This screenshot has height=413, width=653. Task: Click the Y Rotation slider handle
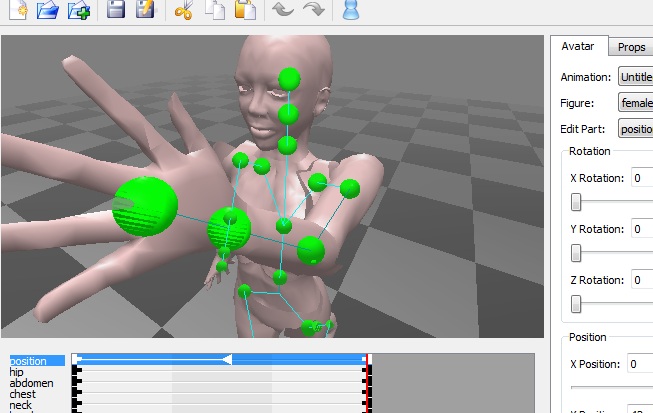pos(576,253)
